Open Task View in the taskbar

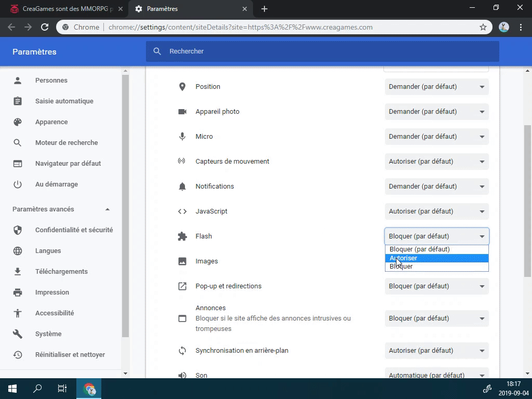tap(62, 388)
